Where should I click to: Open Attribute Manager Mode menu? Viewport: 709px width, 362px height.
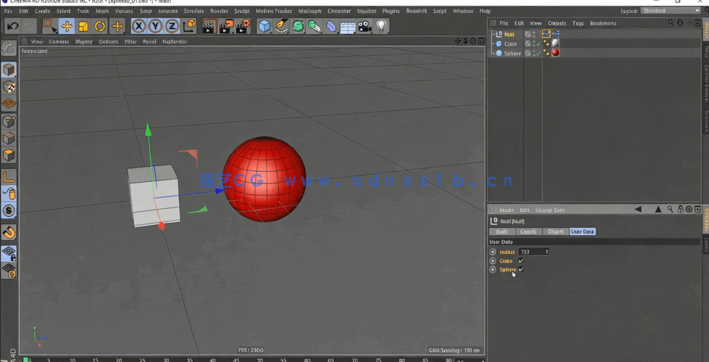[x=506, y=210]
